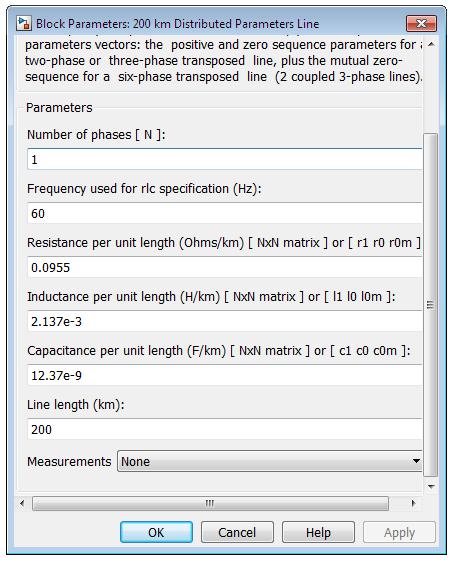Discard changes with the Cancel button
This screenshot has width=450, height=563.
click(237, 532)
